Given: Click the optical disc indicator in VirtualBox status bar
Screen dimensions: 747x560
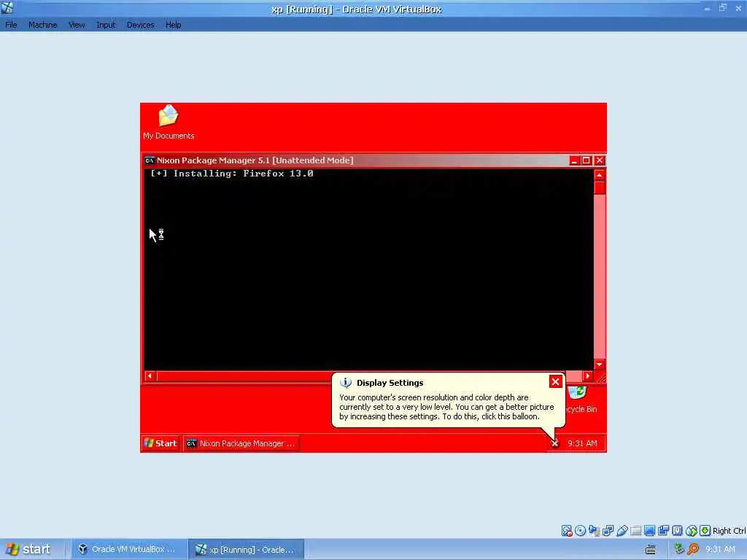Looking at the screenshot, I should pos(580,531).
